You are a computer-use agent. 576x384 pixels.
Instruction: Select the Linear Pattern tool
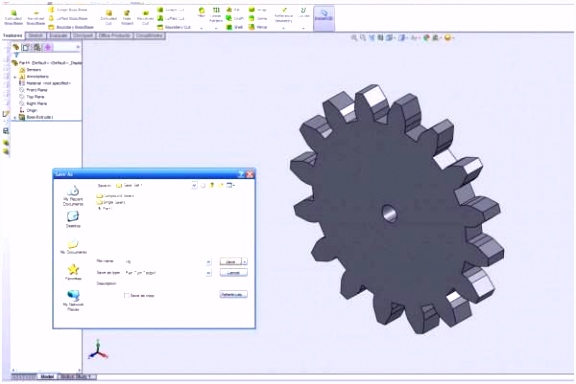click(216, 15)
